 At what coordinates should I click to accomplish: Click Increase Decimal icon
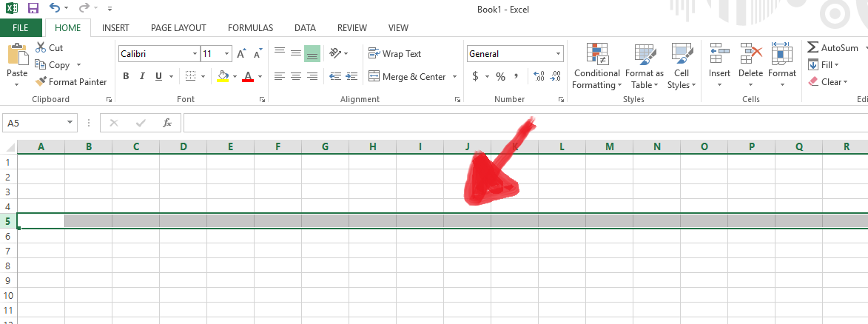[x=539, y=76]
